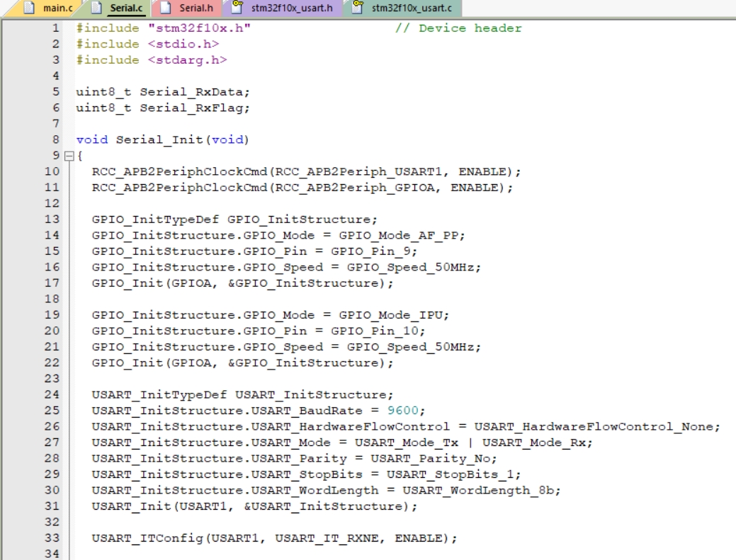
Task: Click the Serial_Init function name
Action: [x=159, y=139]
